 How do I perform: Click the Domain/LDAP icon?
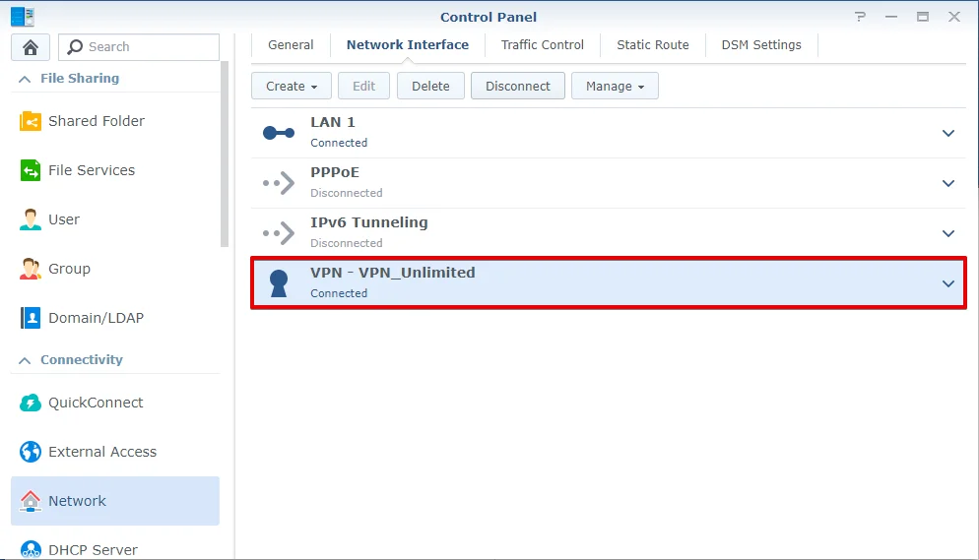click(x=31, y=318)
